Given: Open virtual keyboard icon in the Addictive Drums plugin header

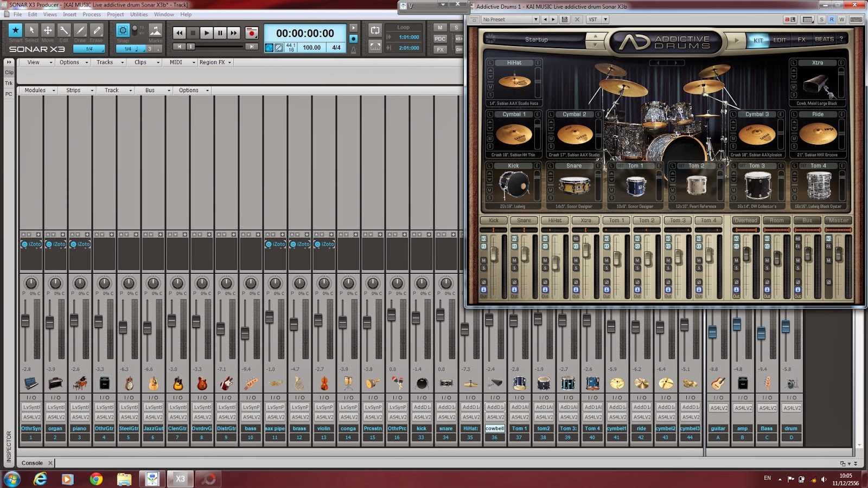Looking at the screenshot, I should pyautogui.click(x=856, y=20).
